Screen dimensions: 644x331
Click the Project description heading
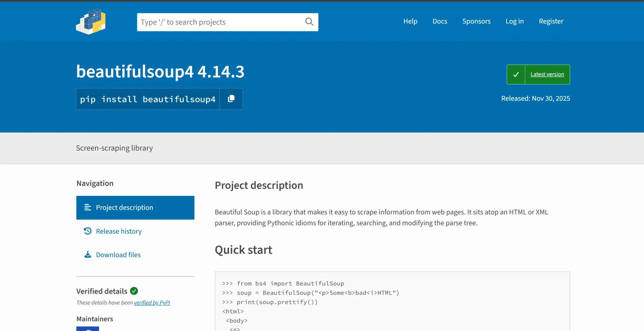pos(259,185)
